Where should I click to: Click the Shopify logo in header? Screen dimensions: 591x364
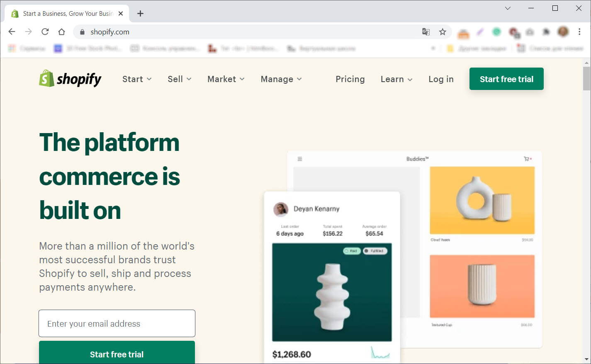pyautogui.click(x=70, y=79)
